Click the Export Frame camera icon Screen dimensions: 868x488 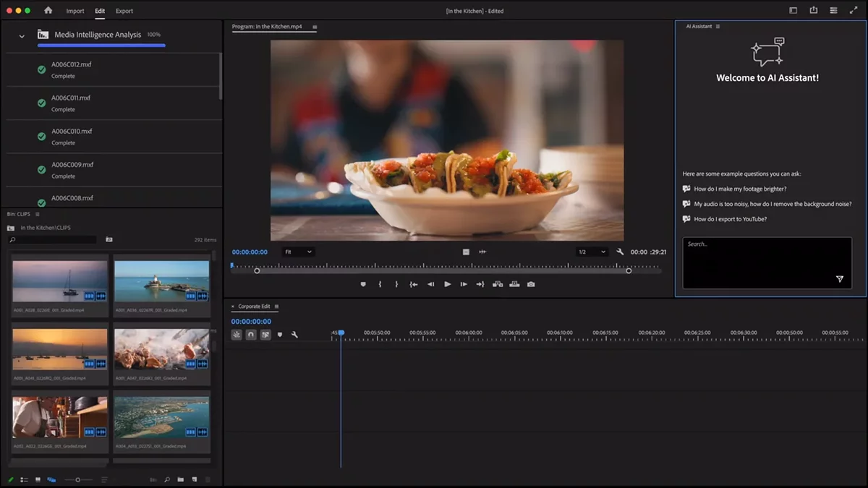(x=531, y=284)
